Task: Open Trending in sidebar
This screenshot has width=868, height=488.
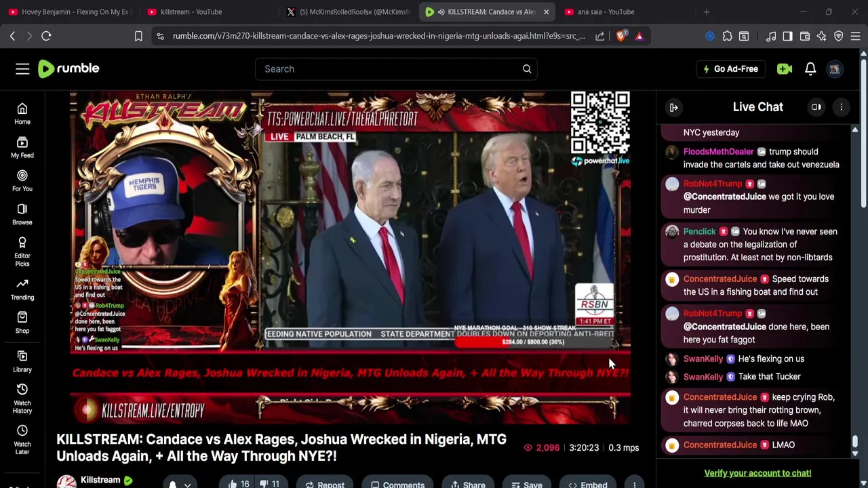Action: 22,289
